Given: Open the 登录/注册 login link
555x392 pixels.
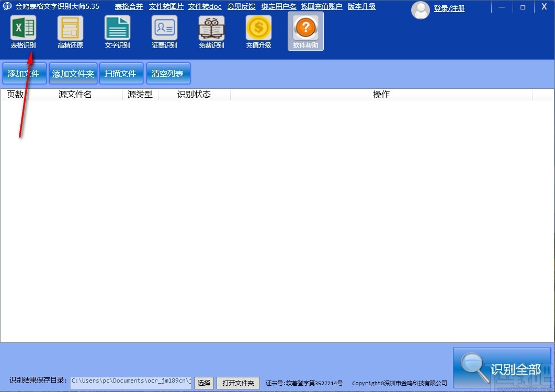Looking at the screenshot, I should click(x=449, y=9).
